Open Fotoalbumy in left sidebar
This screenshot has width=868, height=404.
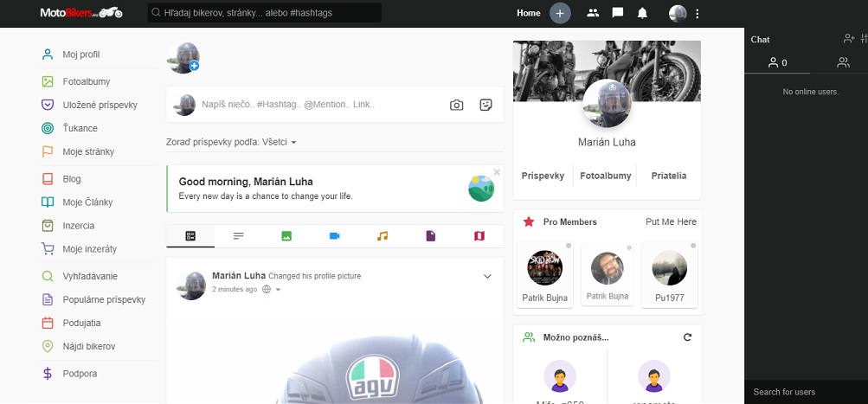pos(86,81)
